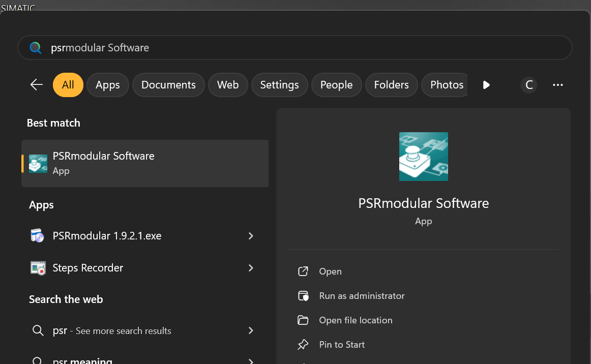Choose Run as administrator
The width and height of the screenshot is (591, 364).
[362, 296]
